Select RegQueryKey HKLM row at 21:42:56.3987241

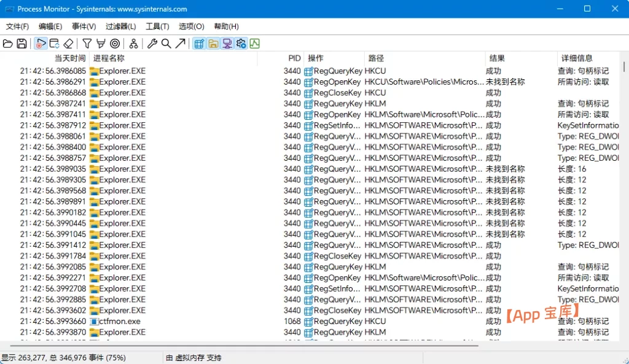[x=310, y=103]
